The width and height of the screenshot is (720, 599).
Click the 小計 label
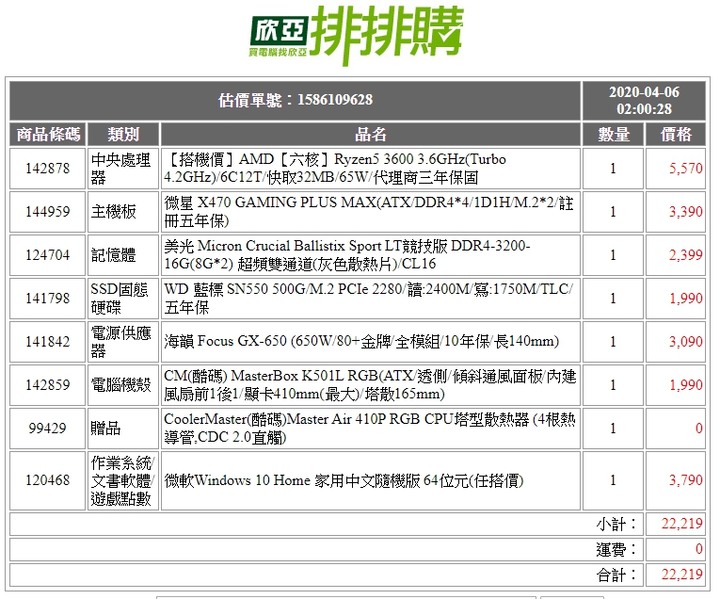[616, 524]
